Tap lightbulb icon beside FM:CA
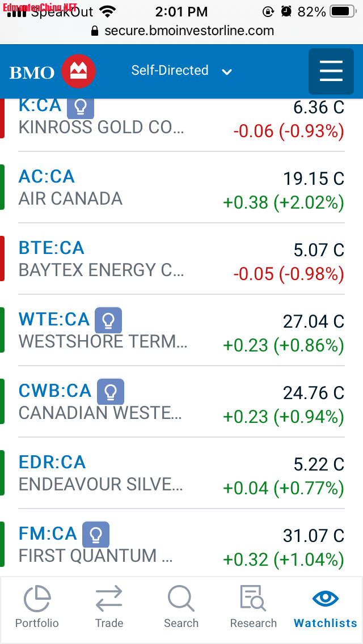 pyautogui.click(x=96, y=535)
